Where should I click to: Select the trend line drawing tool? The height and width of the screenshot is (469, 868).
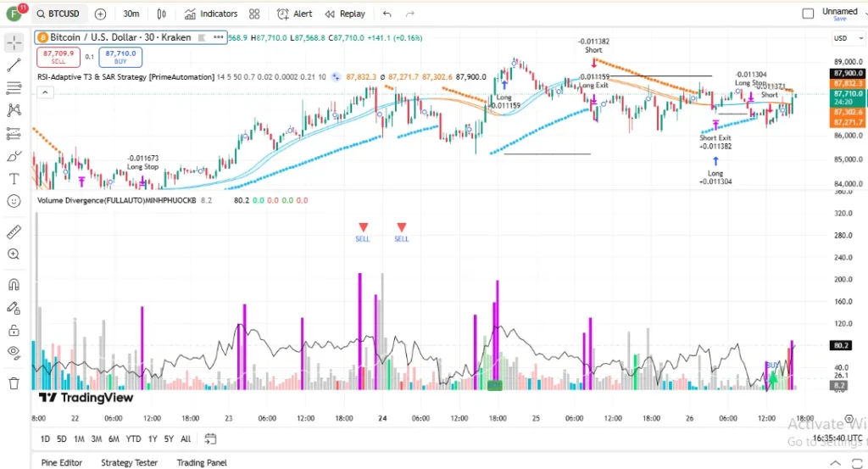[14, 64]
